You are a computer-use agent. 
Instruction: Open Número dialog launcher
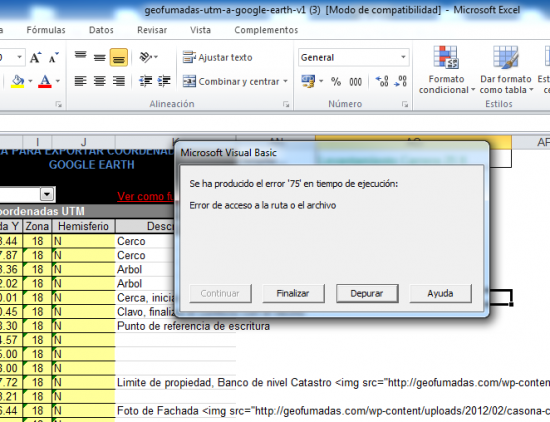(405, 104)
